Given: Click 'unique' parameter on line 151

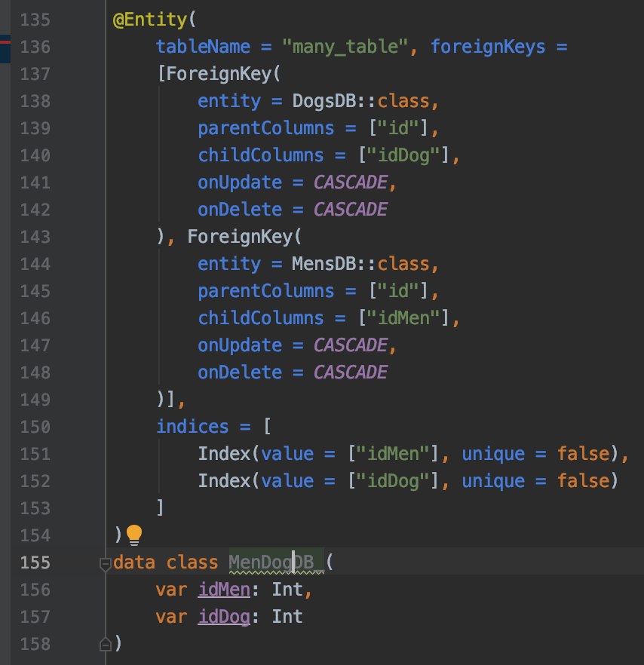Looking at the screenshot, I should point(493,454).
